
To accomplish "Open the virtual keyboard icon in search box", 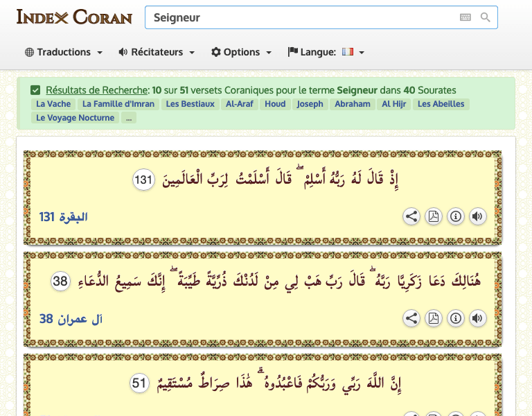I will [x=465, y=17].
